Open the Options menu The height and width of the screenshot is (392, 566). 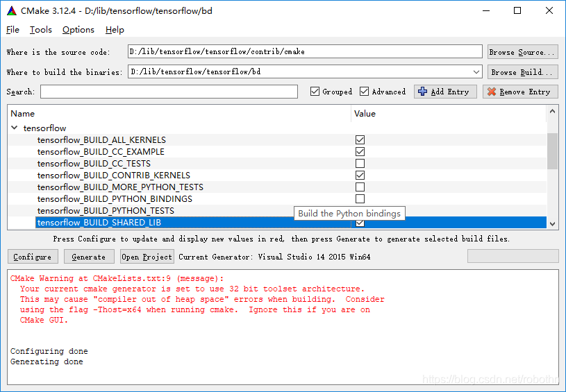tap(78, 30)
